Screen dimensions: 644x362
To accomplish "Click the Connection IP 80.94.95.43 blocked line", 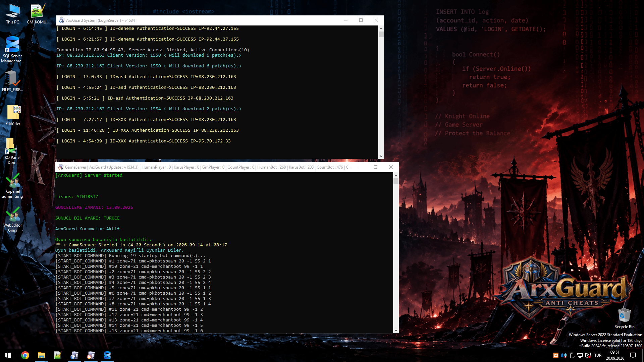I will point(153,50).
